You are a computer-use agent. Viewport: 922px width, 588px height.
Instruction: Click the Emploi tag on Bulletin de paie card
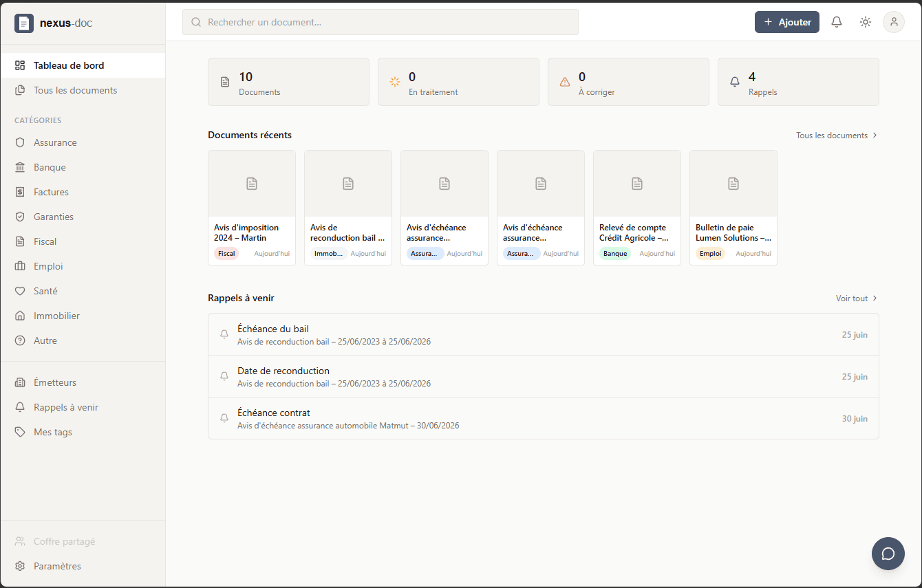[710, 254]
